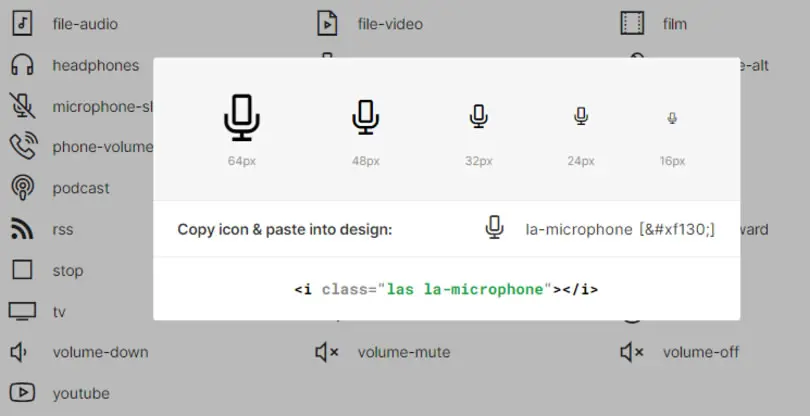Screen dimensions: 810x416
Task: Select the las la-microphone HTML code snippet
Action: 446,289
